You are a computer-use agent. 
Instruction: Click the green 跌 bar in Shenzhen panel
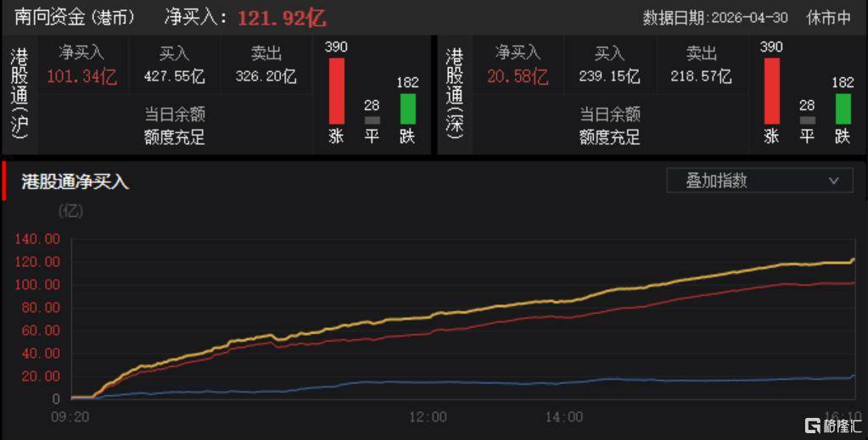click(x=843, y=109)
